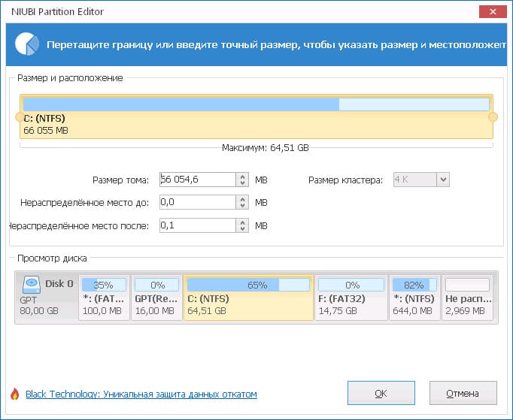The width and height of the screenshot is (513, 420).
Task: Increase volume size with the up arrow
Action: click(242, 177)
